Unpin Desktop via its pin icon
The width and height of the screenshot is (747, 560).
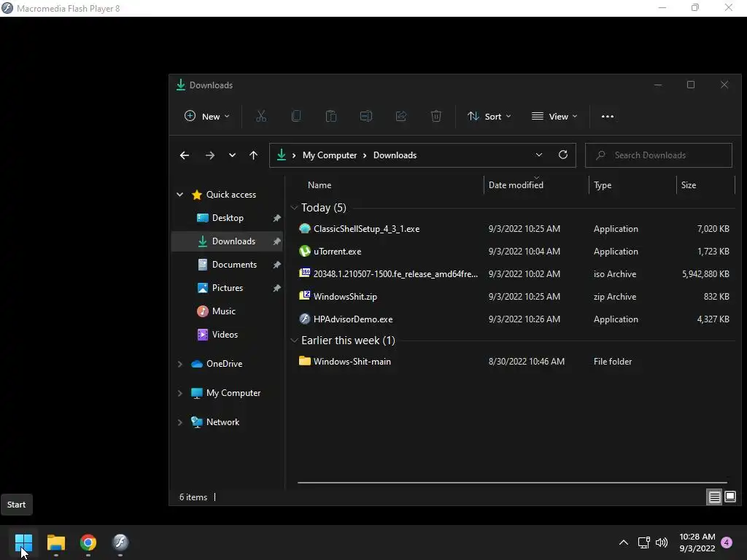(x=276, y=218)
